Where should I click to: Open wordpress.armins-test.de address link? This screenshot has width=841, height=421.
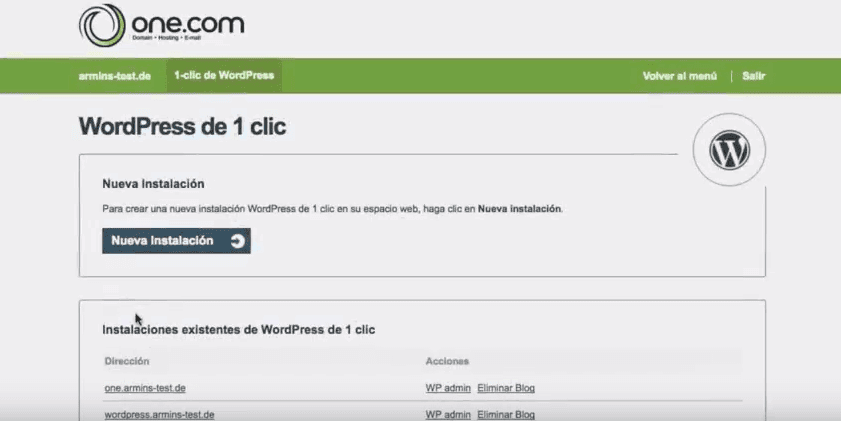(x=159, y=415)
